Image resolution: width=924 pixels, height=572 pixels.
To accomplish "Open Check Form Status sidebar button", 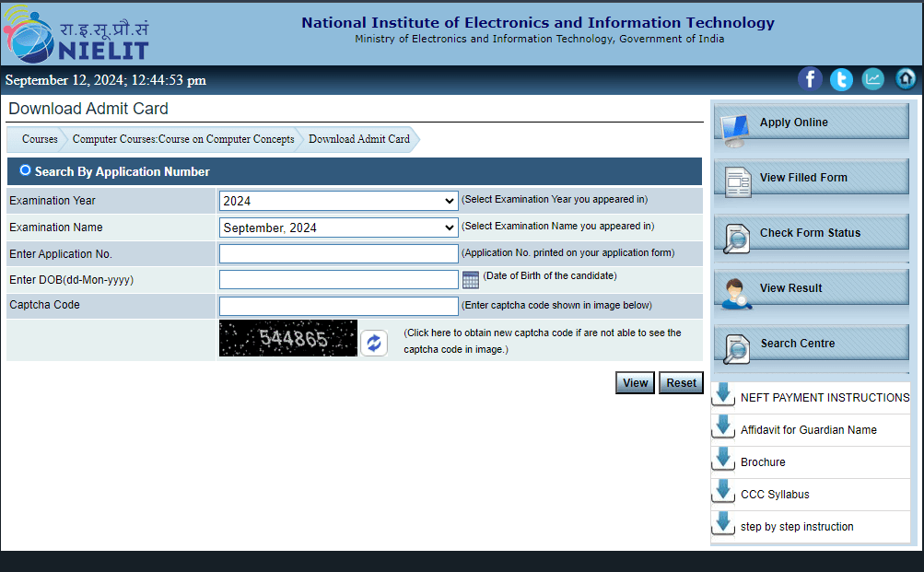I will 811,233.
